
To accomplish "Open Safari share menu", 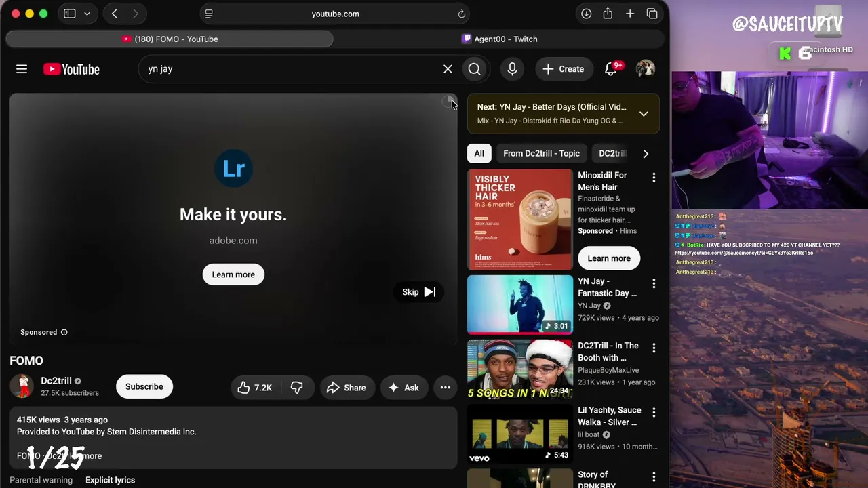I will click(608, 14).
